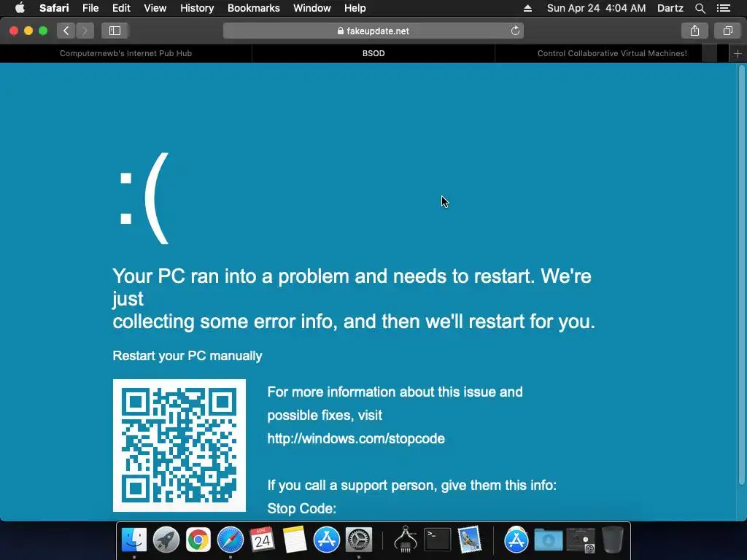Open the blue App Store icon beside Notes
747x560 pixels.
click(326, 540)
